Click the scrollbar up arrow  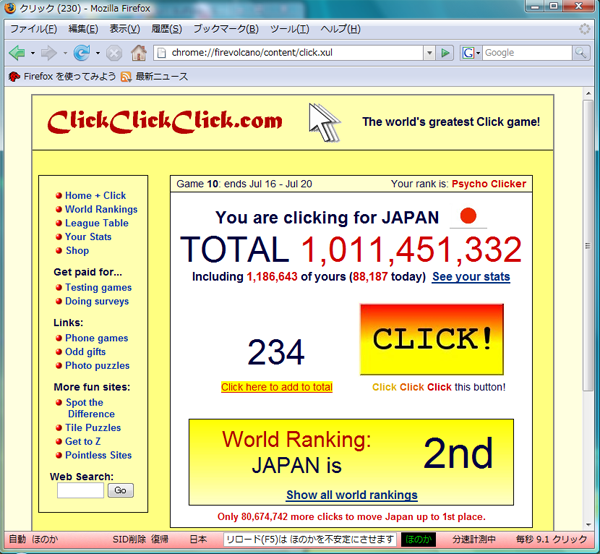(x=588, y=93)
